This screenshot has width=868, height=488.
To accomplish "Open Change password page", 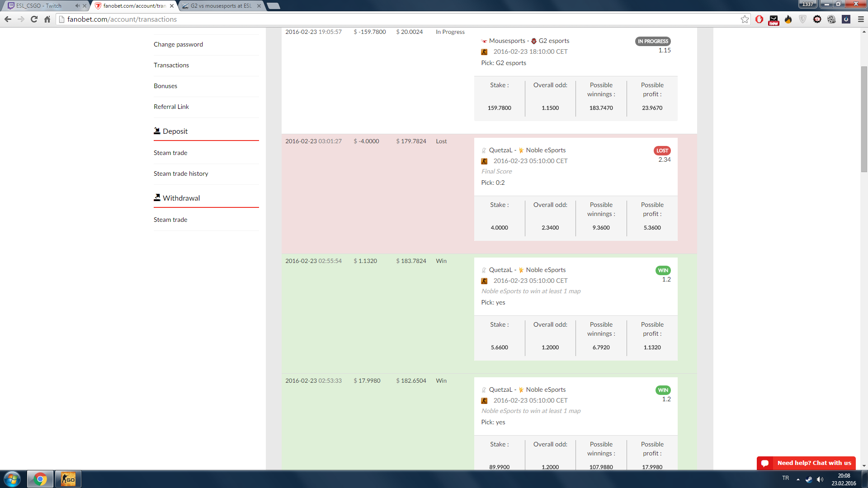I will (x=178, y=44).
